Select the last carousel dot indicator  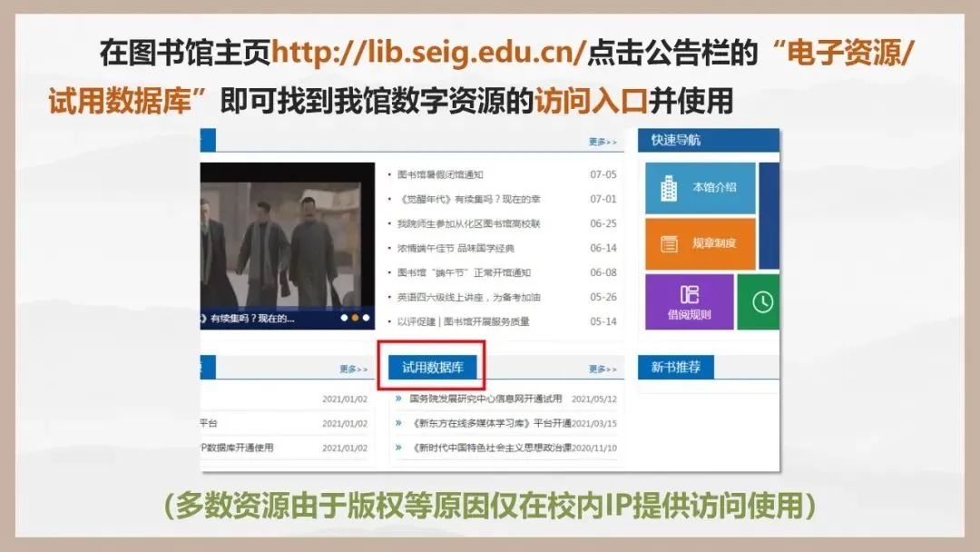point(366,318)
